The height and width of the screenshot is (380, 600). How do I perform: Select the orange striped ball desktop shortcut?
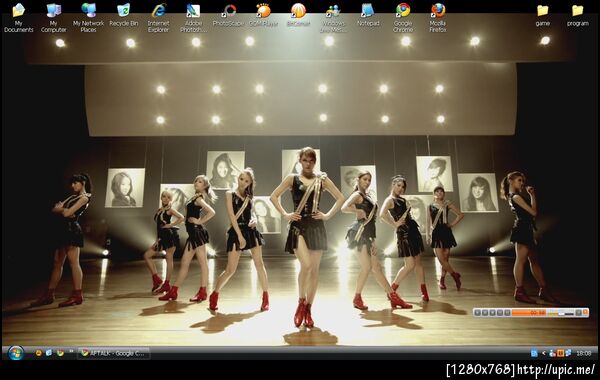298,15
